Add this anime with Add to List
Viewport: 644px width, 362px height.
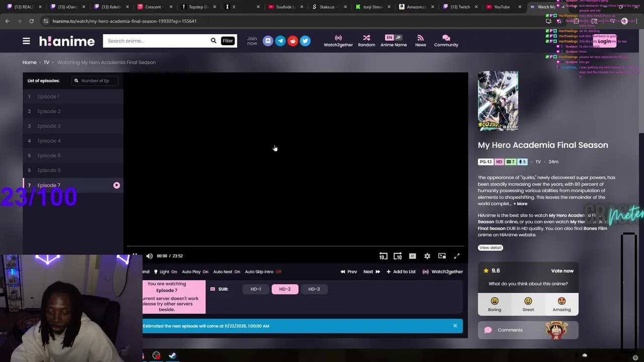(401, 271)
